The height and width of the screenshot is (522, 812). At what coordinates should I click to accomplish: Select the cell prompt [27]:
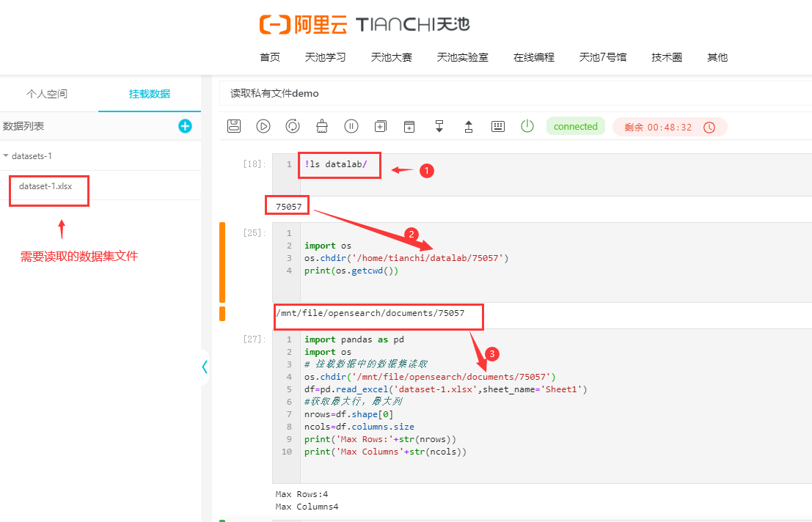[x=255, y=339]
